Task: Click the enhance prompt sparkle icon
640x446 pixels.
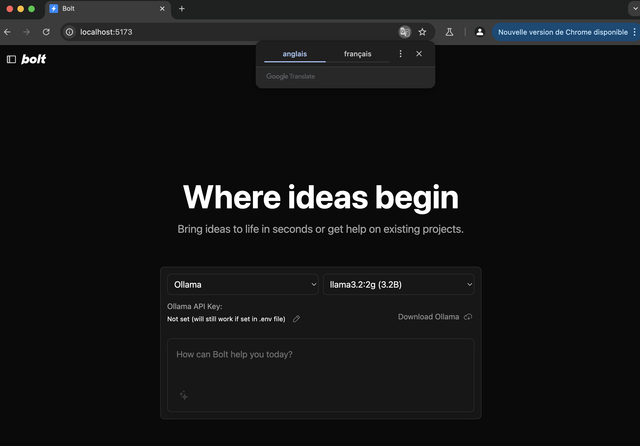Action: (184, 395)
